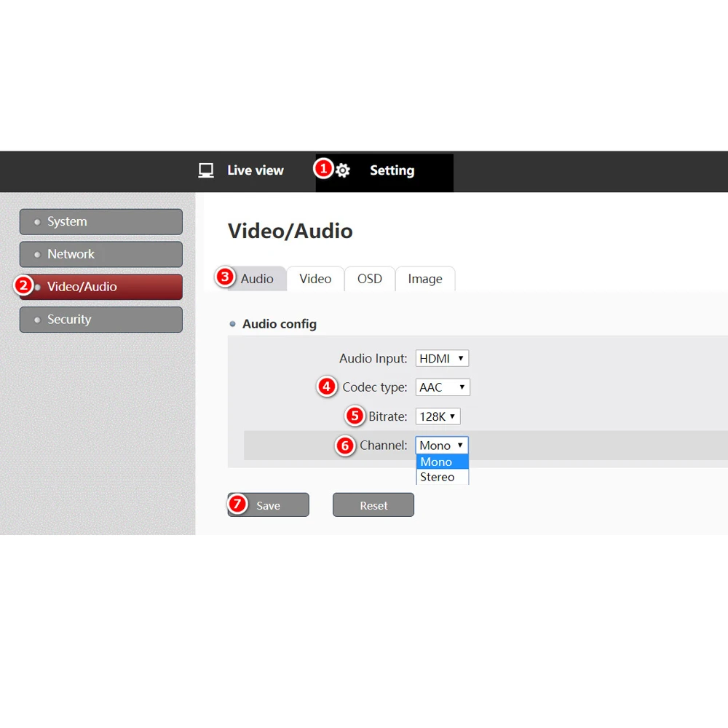Reset the audio configuration
Screen dimensions: 728x728
coord(373,505)
